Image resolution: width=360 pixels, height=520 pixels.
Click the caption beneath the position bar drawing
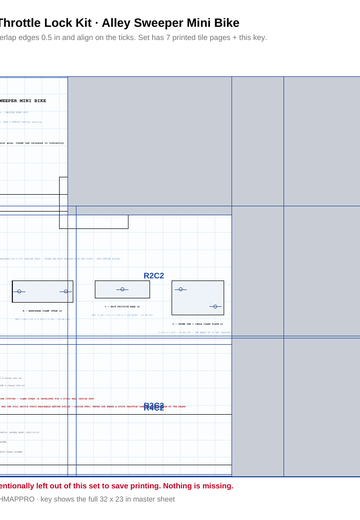pyautogui.click(x=122, y=306)
